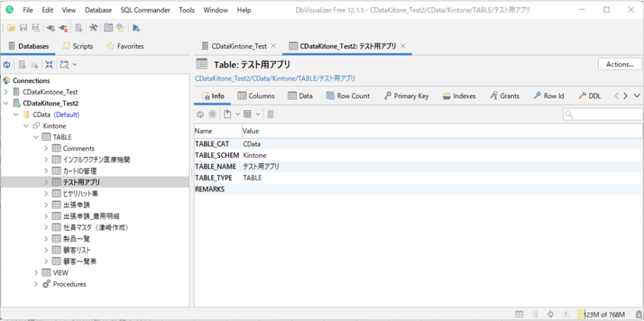The width and height of the screenshot is (644, 321).
Task: Open Tool Properties wrench icon
Action: coord(94,28)
